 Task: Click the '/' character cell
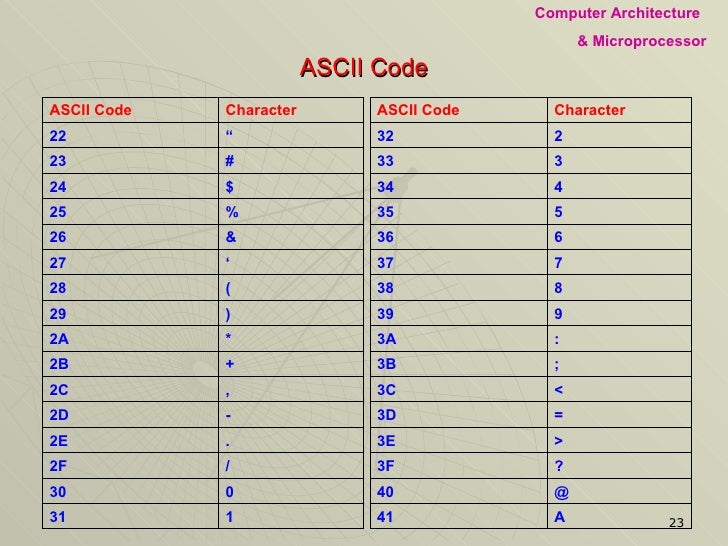click(x=291, y=466)
